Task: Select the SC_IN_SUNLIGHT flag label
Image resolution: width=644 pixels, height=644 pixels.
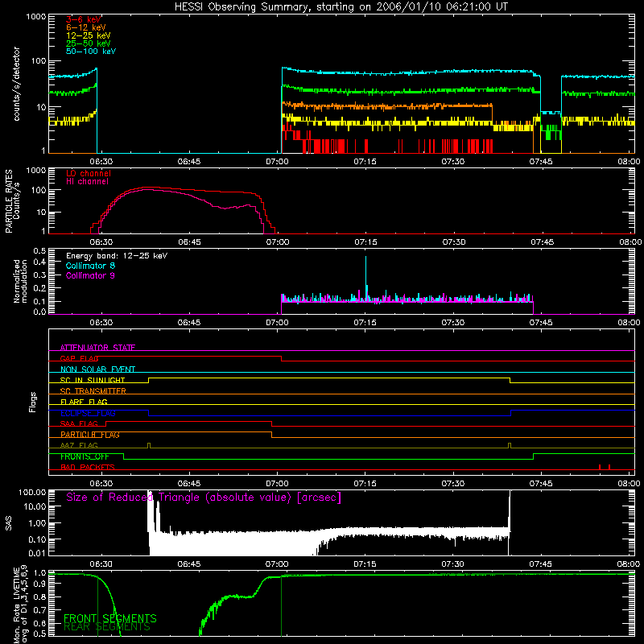Action: click(x=93, y=380)
